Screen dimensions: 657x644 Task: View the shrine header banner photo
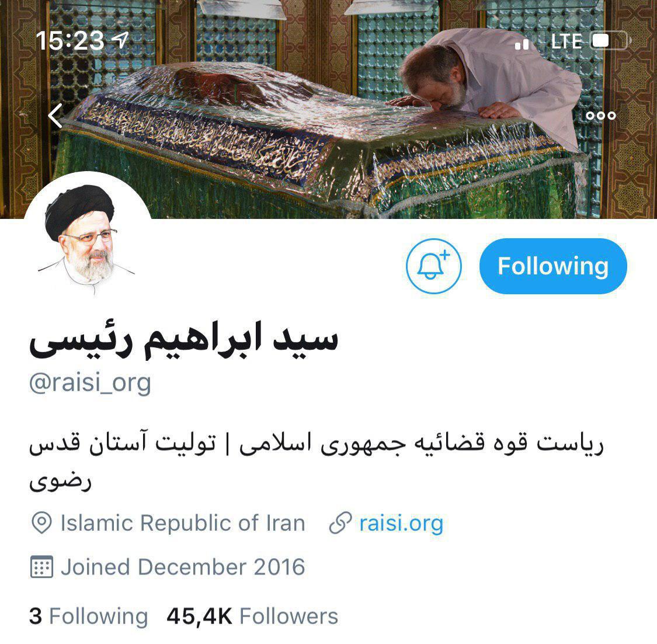pos(328,109)
